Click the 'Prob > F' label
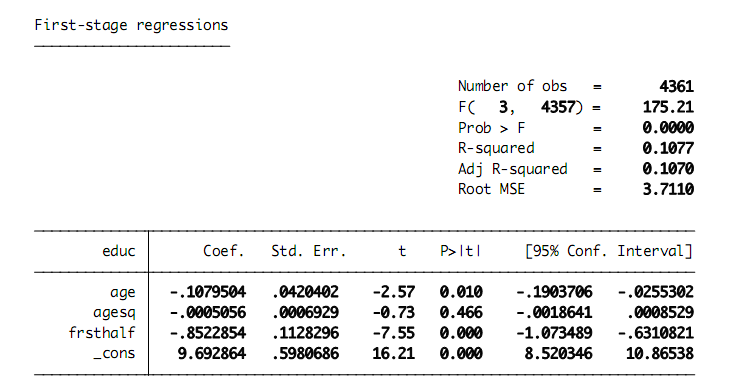The image size is (733, 389). pyautogui.click(x=492, y=128)
